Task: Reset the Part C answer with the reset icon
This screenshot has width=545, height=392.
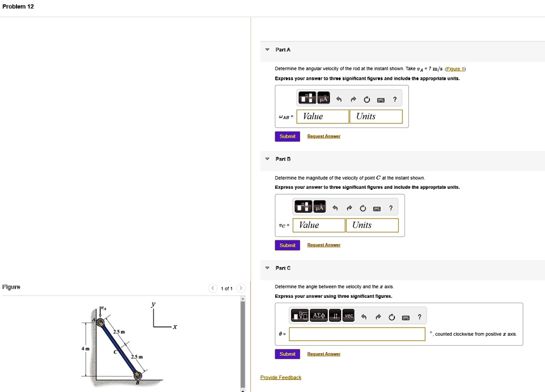Action: tap(392, 317)
